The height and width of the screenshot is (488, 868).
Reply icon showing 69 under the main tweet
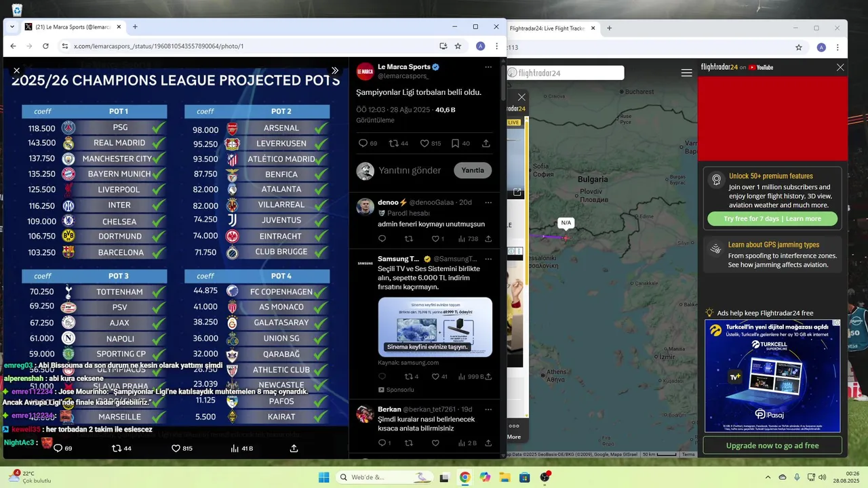[x=368, y=143]
